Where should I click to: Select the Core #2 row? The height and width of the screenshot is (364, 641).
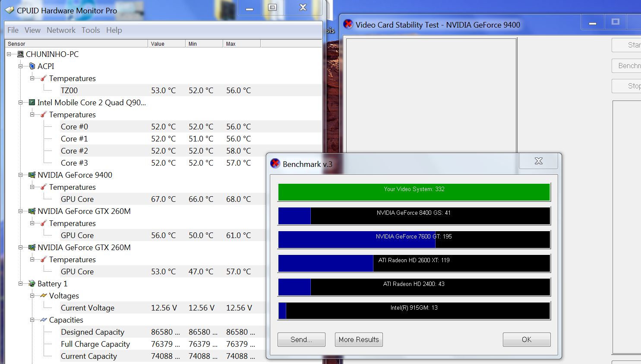[163, 151]
